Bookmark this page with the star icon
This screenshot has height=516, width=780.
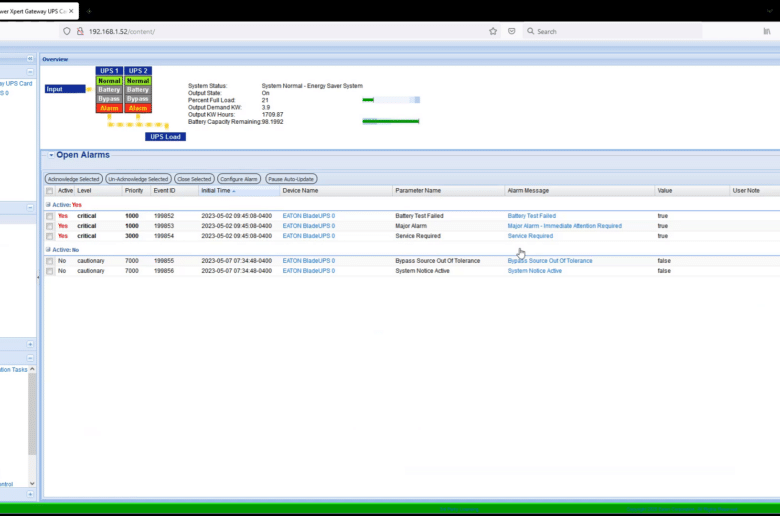(492, 31)
